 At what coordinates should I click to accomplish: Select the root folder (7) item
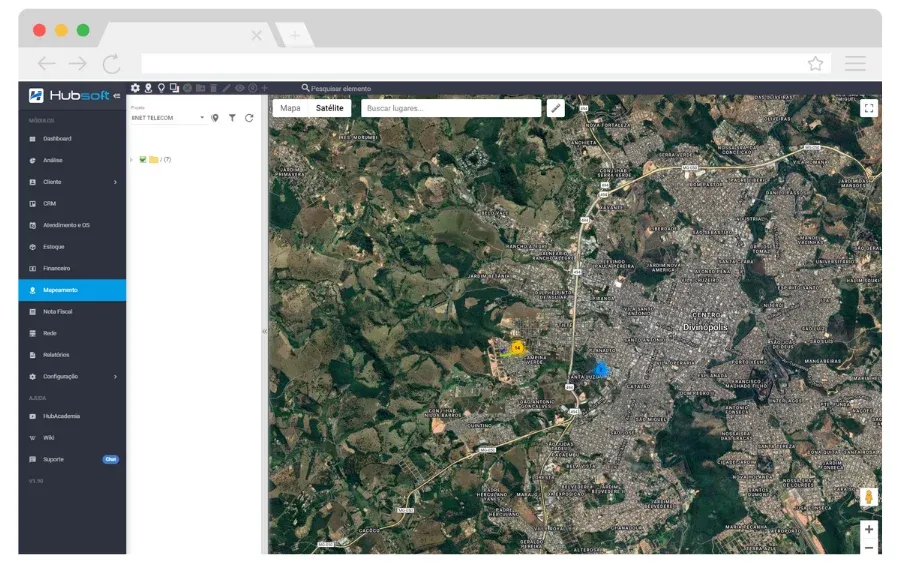160,160
